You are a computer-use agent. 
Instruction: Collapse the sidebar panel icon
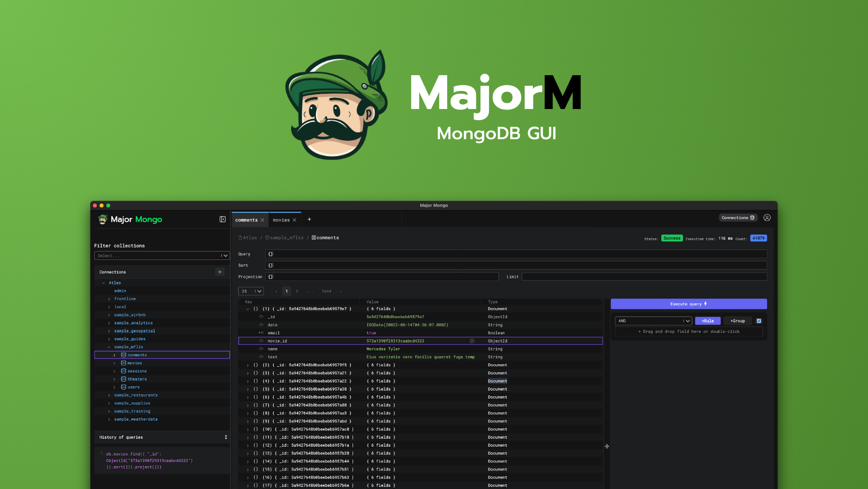(223, 219)
